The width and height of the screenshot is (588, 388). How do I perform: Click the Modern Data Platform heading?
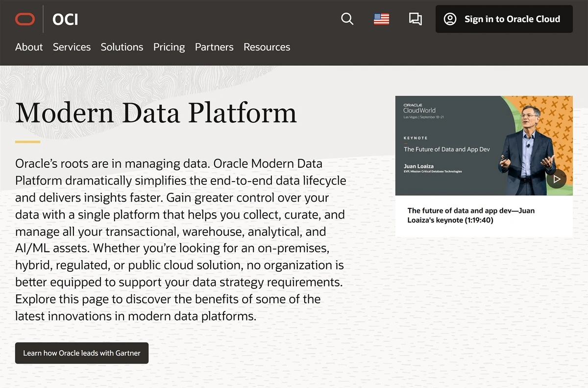pyautogui.click(x=156, y=112)
